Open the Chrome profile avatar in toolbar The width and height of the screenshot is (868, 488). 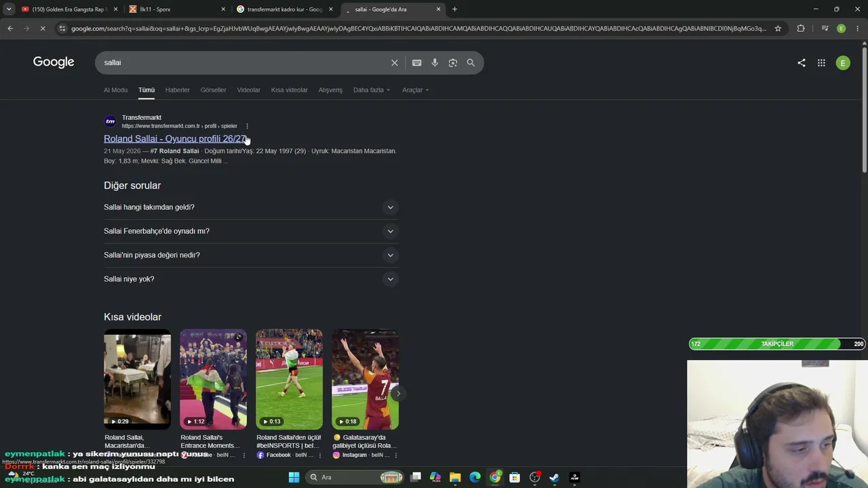pyautogui.click(x=842, y=28)
